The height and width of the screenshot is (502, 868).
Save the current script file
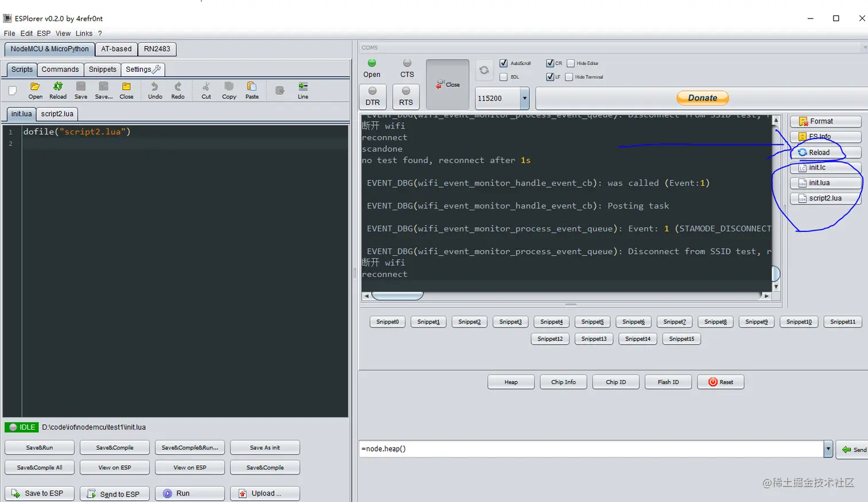point(81,90)
